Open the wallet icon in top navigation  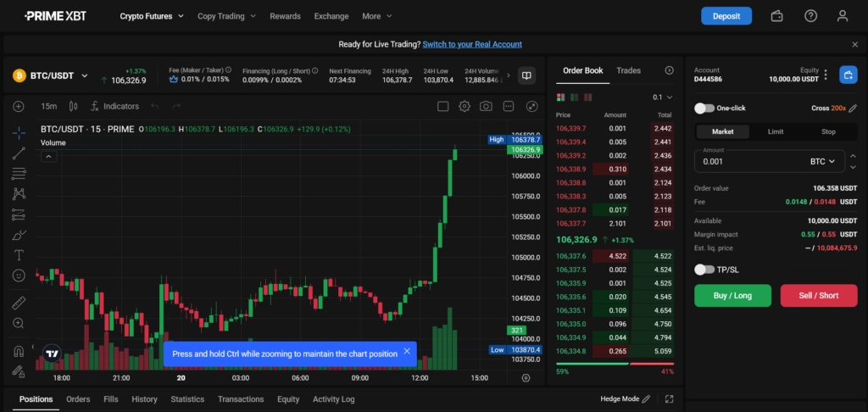pyautogui.click(x=776, y=16)
